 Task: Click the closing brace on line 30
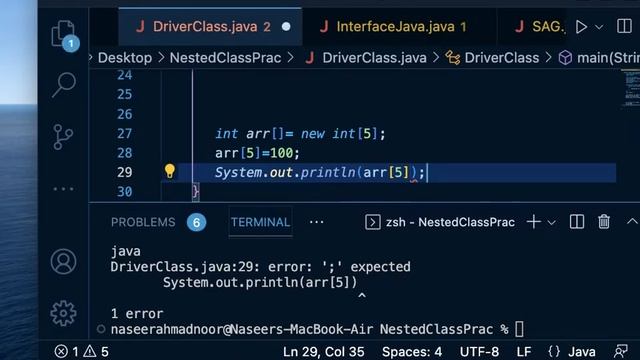coord(196,191)
